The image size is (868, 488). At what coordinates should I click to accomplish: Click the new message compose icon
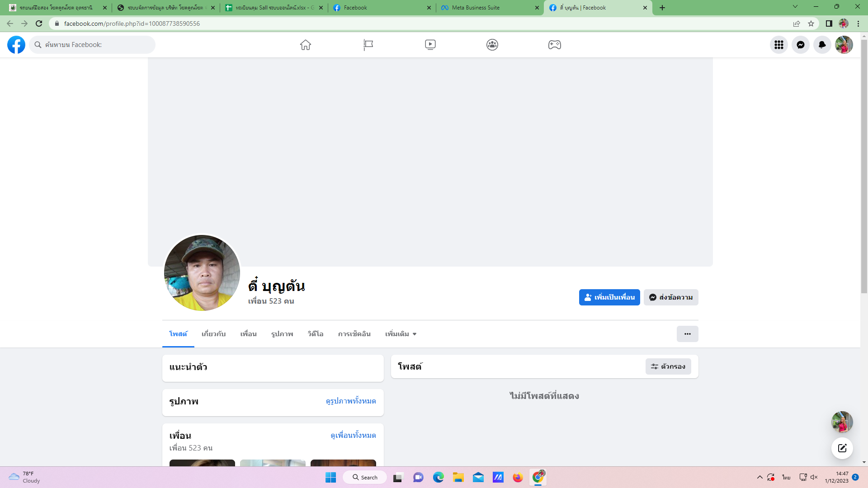842,448
